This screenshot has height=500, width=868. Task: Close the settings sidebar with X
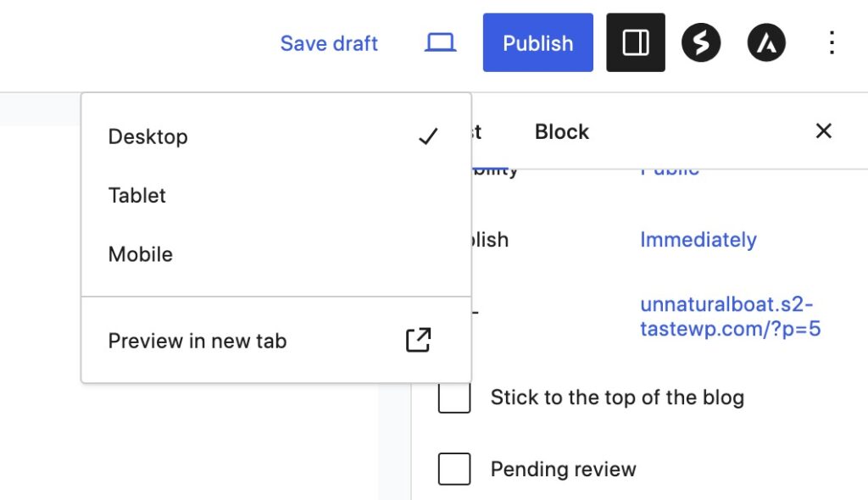point(823,131)
